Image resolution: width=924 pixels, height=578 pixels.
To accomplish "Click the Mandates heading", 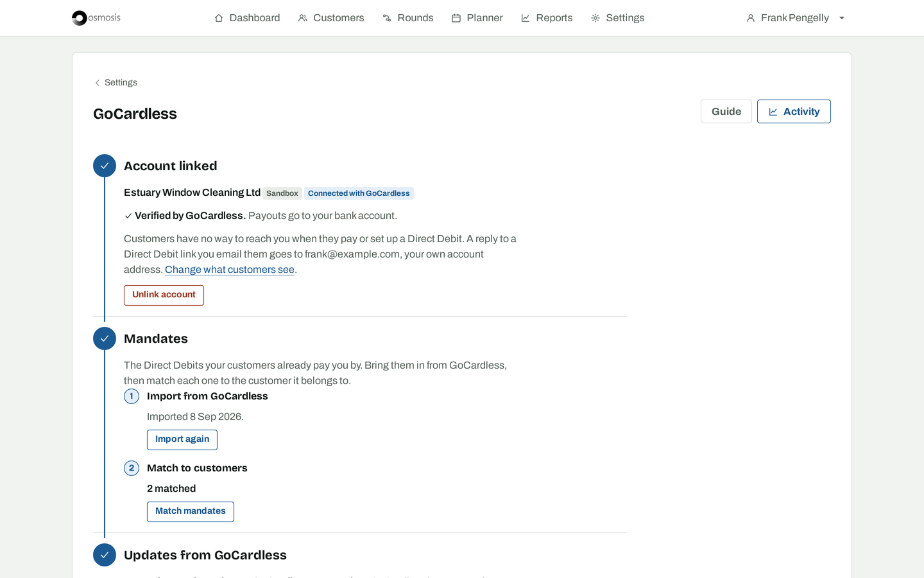I will point(156,338).
